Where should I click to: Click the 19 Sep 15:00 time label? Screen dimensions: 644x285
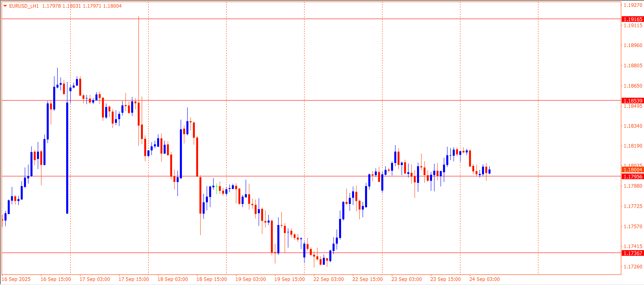click(x=290, y=279)
